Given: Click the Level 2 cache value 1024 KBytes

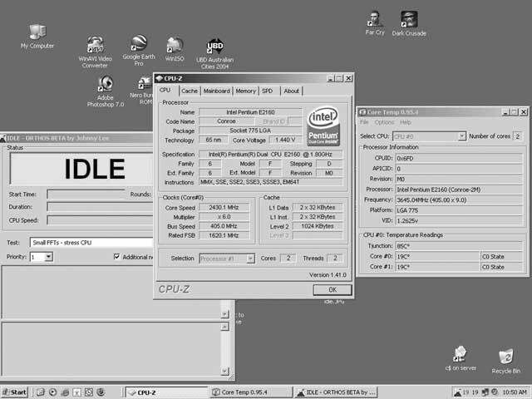Looking at the screenshot, I should coord(318,226).
